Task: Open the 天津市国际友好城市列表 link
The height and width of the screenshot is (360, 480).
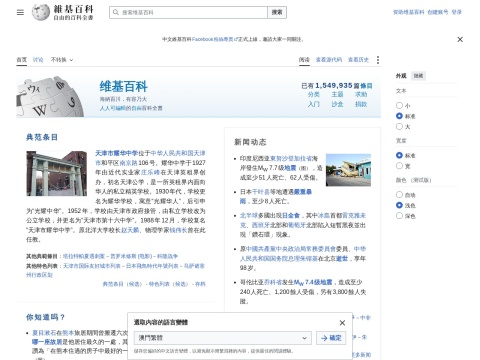Action: [x=92, y=266]
